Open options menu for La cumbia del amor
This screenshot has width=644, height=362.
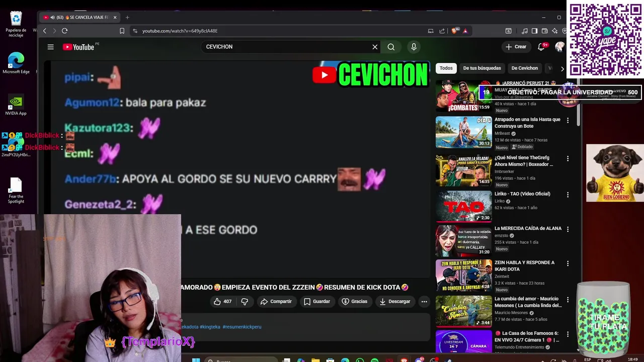(568, 300)
